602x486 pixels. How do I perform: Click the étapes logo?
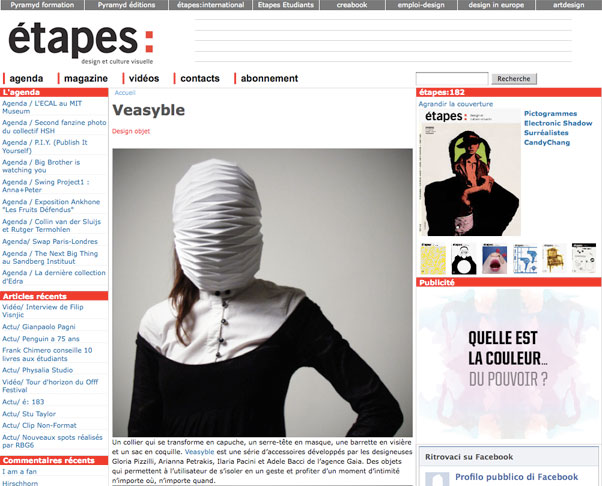point(81,42)
